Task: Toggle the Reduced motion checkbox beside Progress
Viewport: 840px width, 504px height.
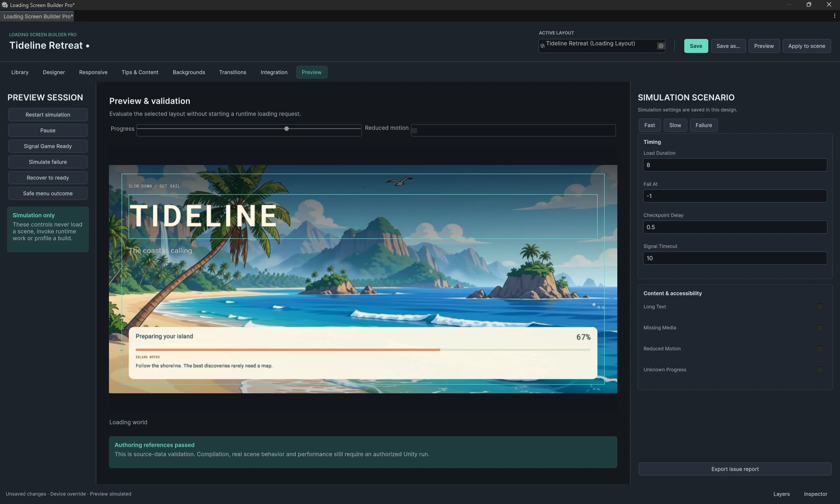Action: (x=414, y=130)
